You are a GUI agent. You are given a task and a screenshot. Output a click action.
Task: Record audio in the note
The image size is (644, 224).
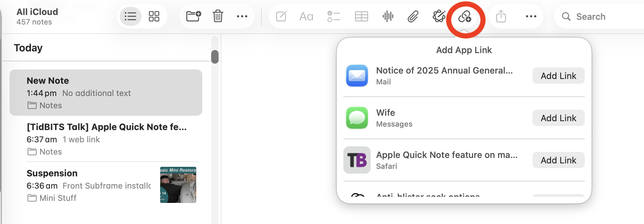[x=388, y=16]
